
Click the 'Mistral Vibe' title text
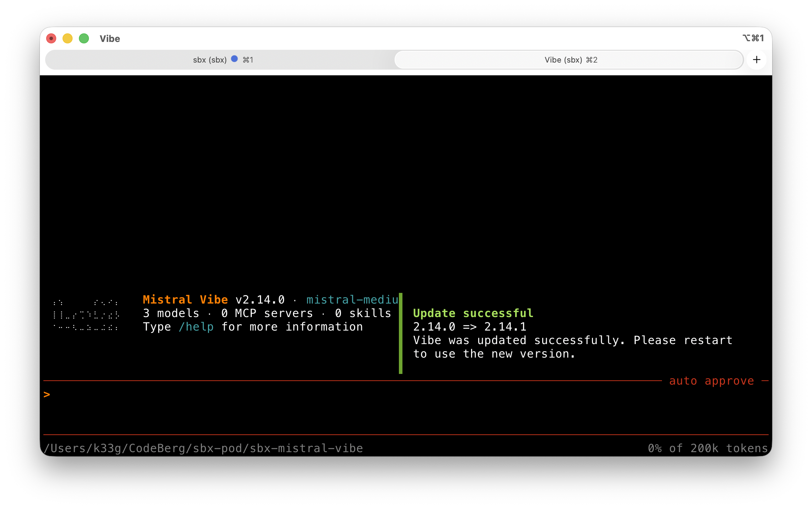[185, 300]
